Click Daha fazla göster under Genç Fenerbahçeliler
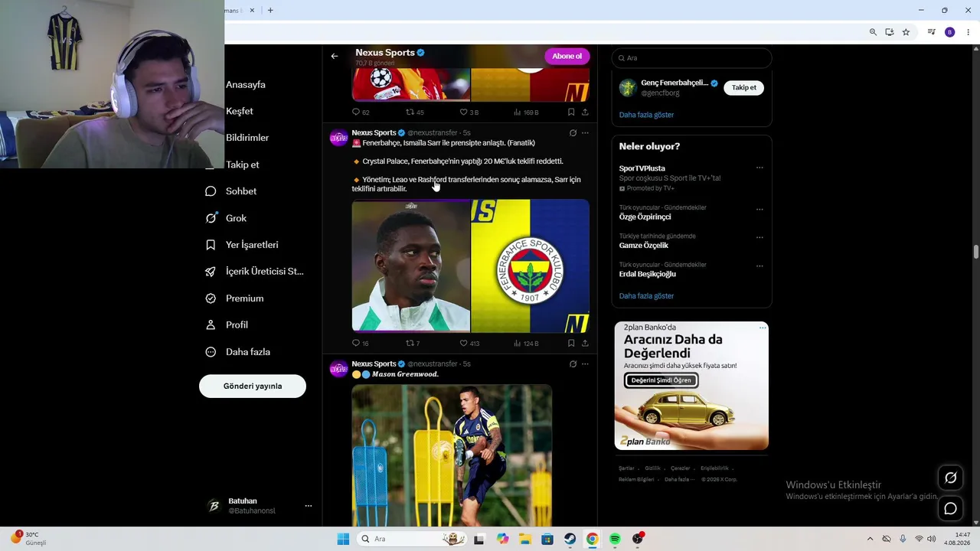 coord(646,115)
